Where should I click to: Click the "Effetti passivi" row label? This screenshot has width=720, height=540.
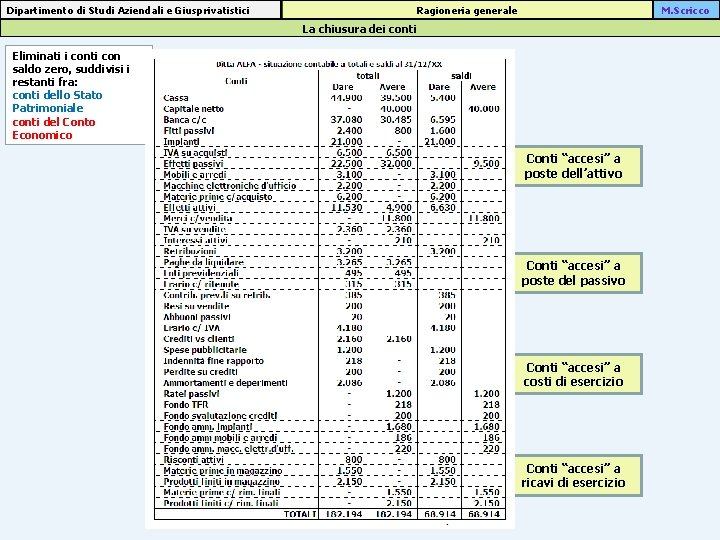(193, 164)
